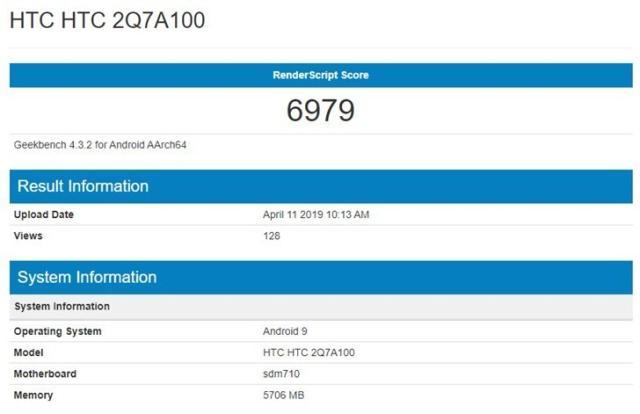Select the RenderScript Score header bar
The width and height of the screenshot is (640, 414).
[x=321, y=75]
